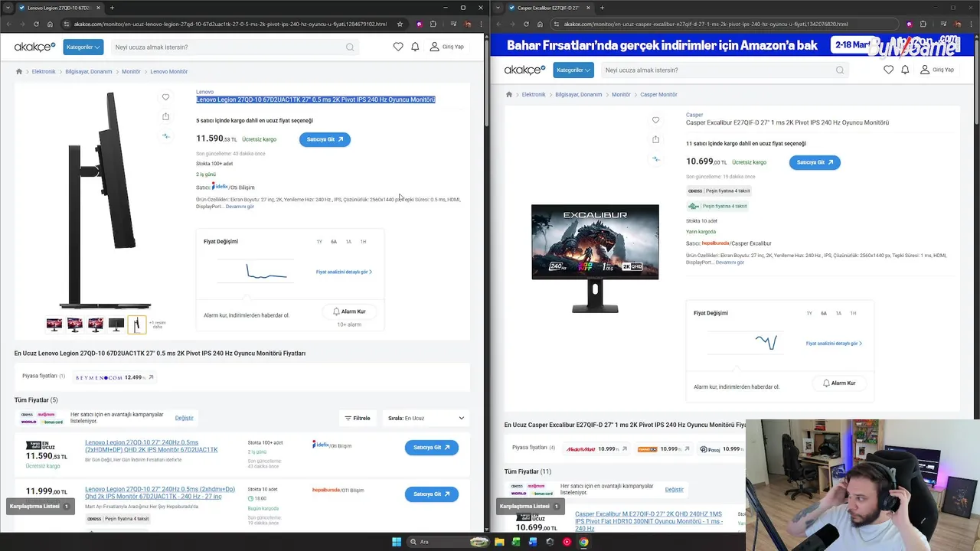Viewport: 980px width, 551px height.
Task: Click Satıcıya Git button next to Casper 10.699 price
Action: (x=815, y=162)
